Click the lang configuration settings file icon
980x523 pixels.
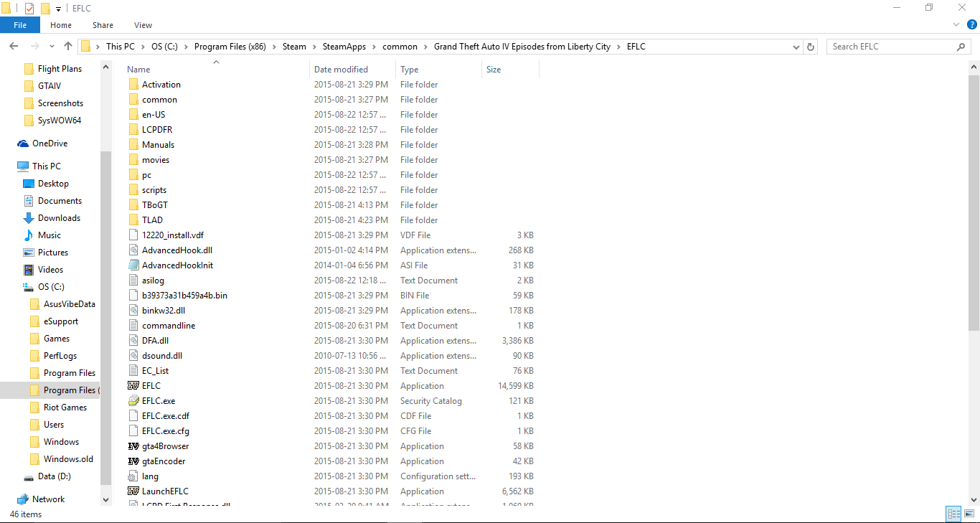tap(133, 476)
